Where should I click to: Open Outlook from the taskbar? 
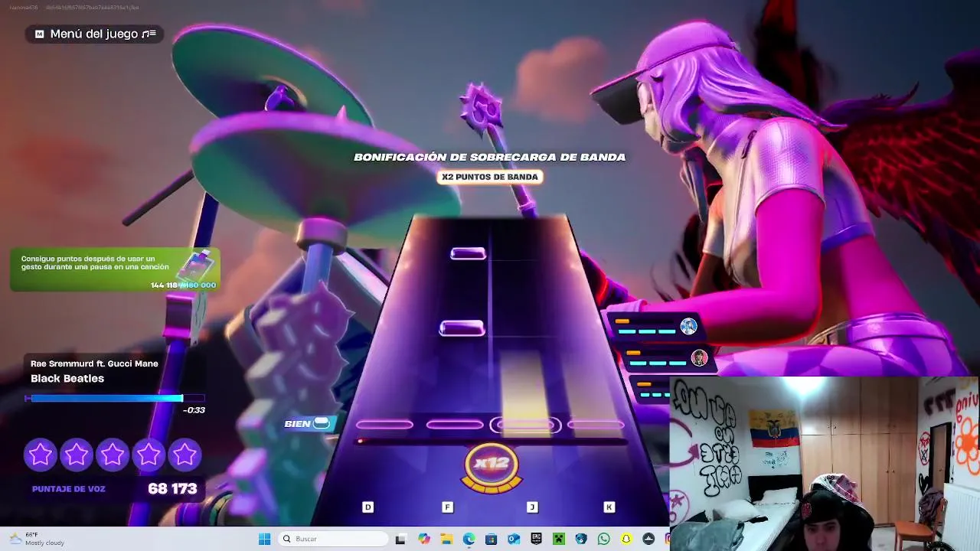[x=514, y=539]
